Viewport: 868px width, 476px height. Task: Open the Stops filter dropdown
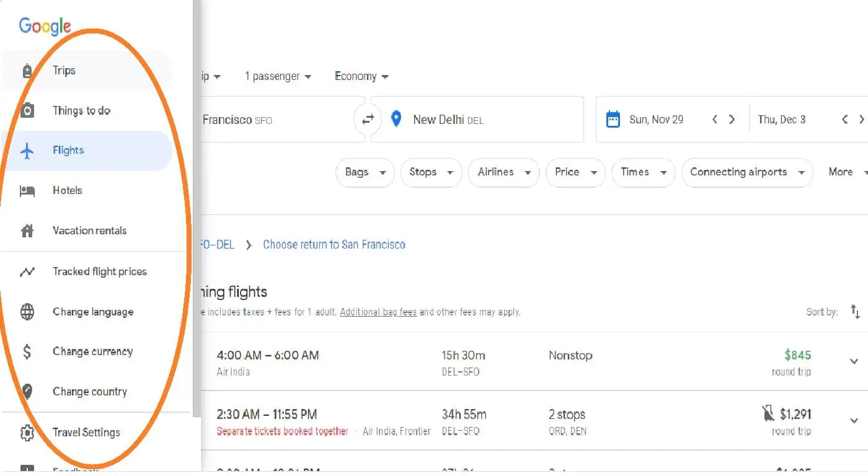coord(431,172)
